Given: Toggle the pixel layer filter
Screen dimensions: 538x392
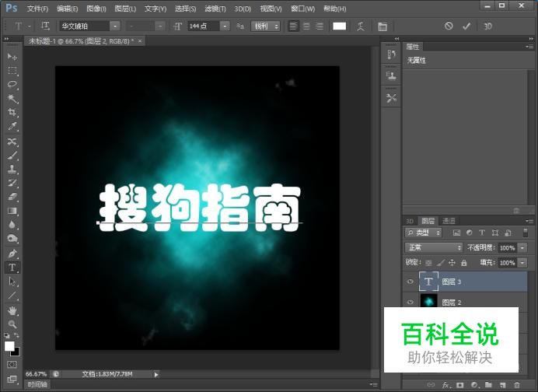Looking at the screenshot, I should point(456,233).
